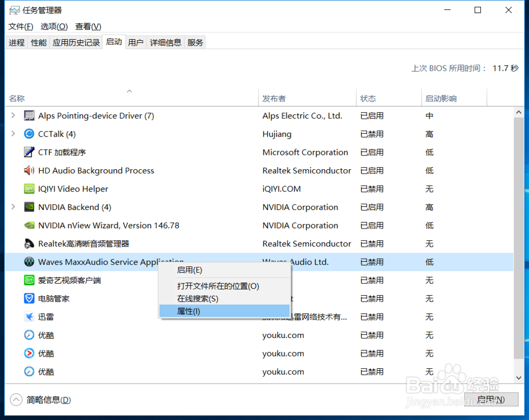This screenshot has height=420, width=529.
Task: Switch to the 应用历史记录 tab
Action: (x=76, y=42)
